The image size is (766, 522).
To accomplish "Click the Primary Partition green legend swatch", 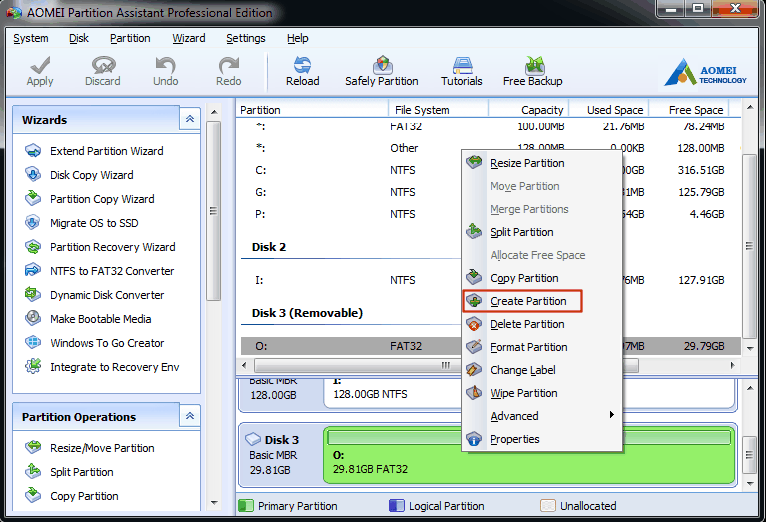I will click(x=246, y=505).
